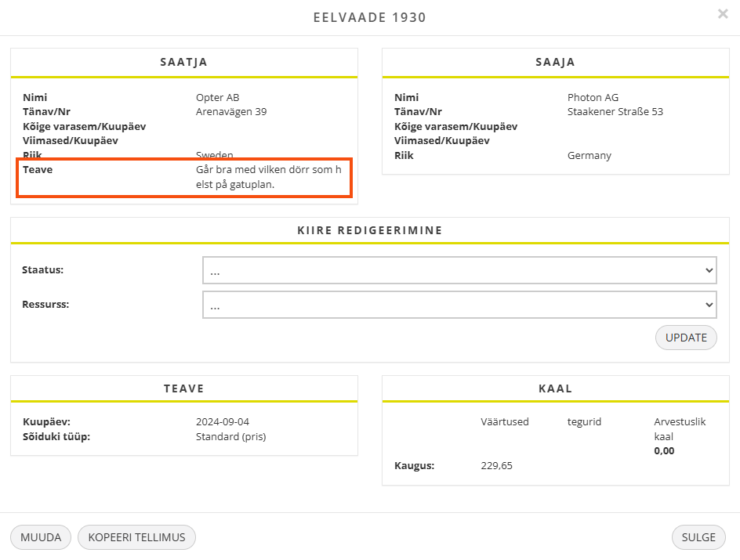Viewport: 740px width, 560px height.
Task: Click the KAAL panel header
Action: tap(555, 388)
